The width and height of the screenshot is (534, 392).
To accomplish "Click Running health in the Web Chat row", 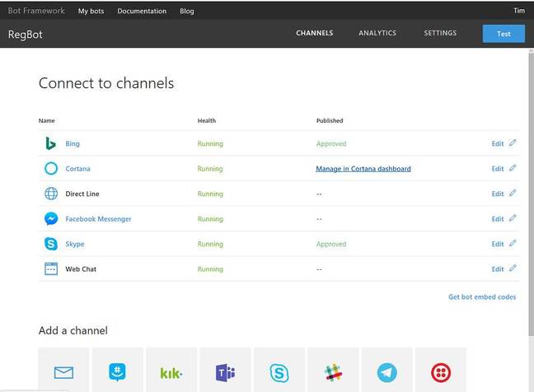I will pos(210,269).
